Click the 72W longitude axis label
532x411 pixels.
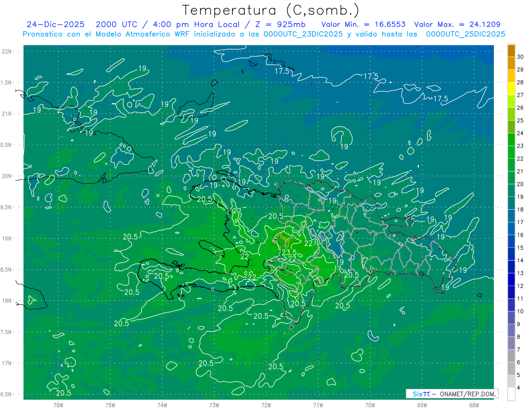(x=266, y=405)
